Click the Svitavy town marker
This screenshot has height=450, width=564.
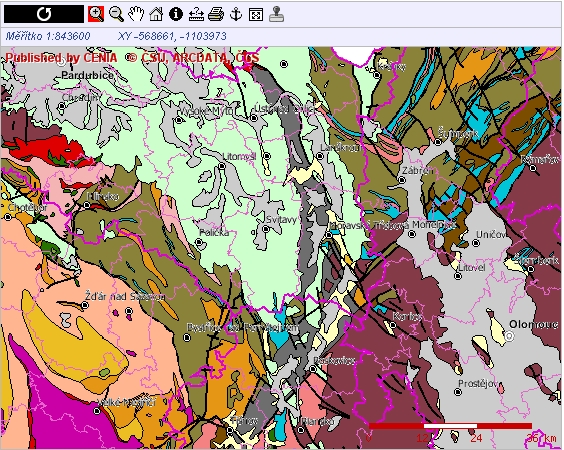(x=266, y=229)
